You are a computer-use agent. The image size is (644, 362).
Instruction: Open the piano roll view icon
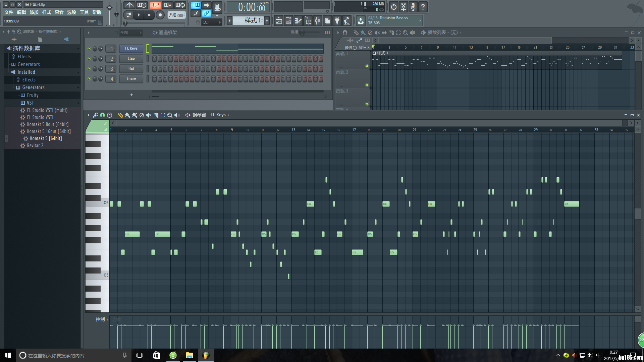point(298,21)
